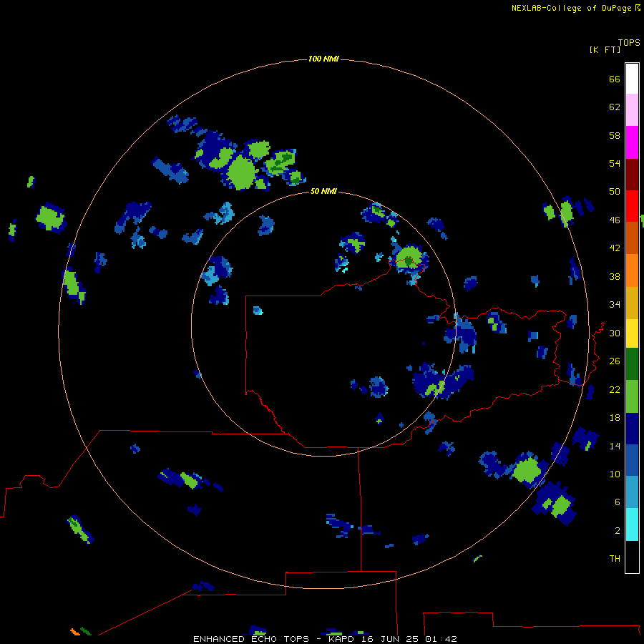Screen dimensions: 644x644
Task: Click the legend value '34'
Action: [x=615, y=305]
